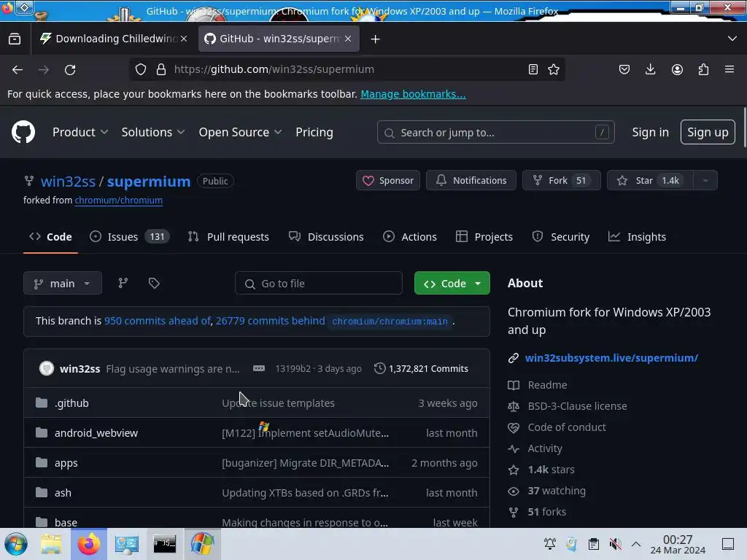Open the Actions tab
747x560 pixels.
tap(410, 237)
